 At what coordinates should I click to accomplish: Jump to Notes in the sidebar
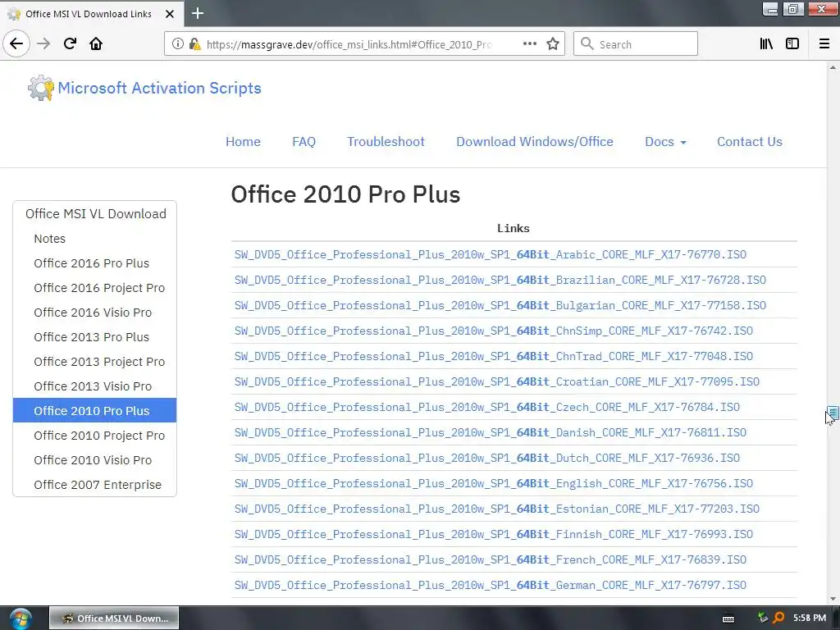[x=50, y=239]
